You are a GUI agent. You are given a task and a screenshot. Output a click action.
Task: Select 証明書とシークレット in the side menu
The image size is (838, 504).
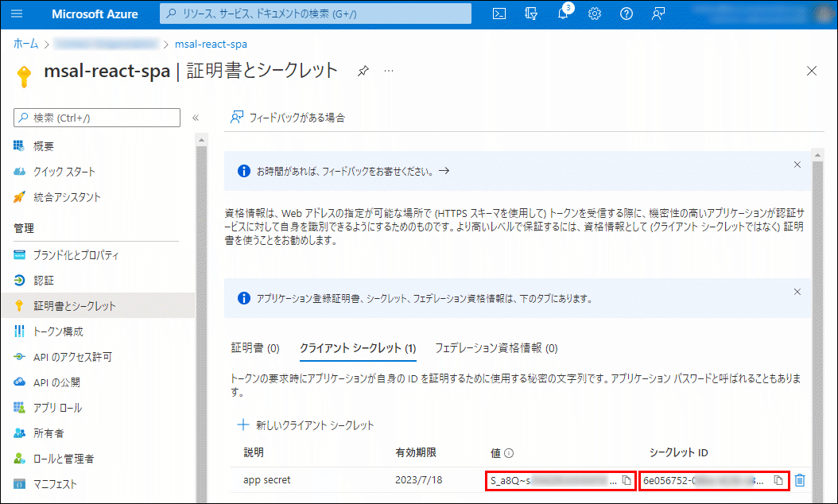pos(99,306)
